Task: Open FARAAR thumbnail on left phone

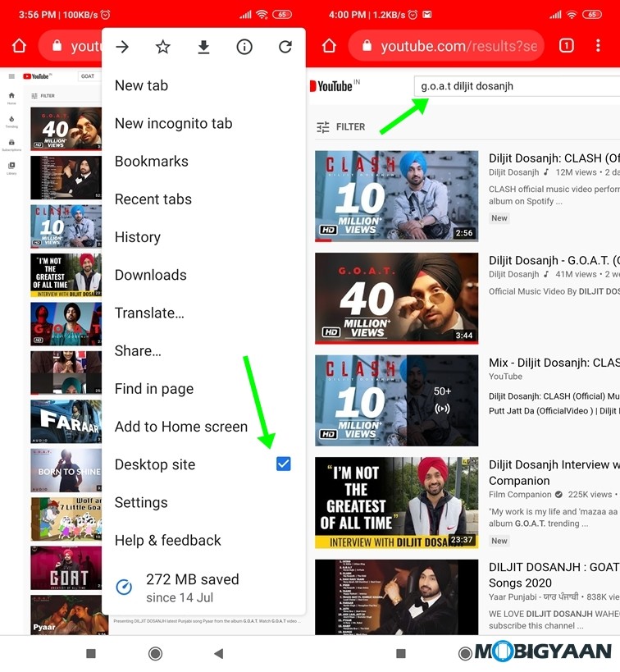Action: pyautogui.click(x=66, y=421)
